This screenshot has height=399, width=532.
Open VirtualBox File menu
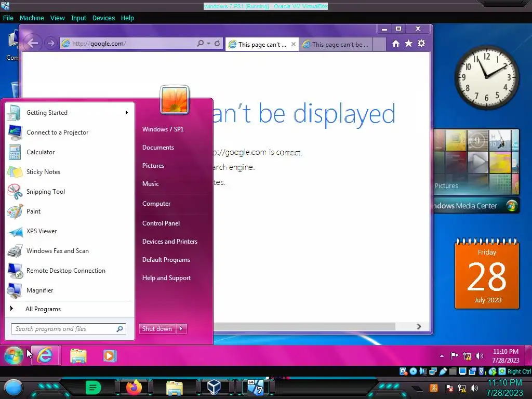point(8,18)
